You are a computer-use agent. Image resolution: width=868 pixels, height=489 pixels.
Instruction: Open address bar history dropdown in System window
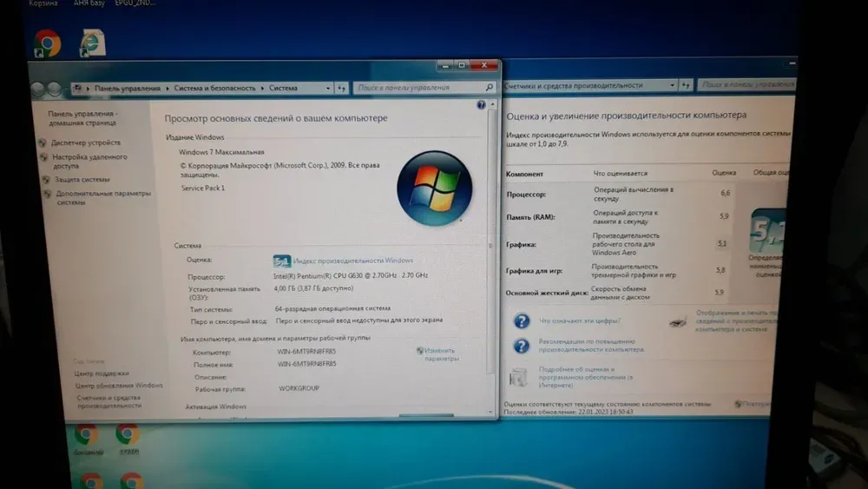327,89
